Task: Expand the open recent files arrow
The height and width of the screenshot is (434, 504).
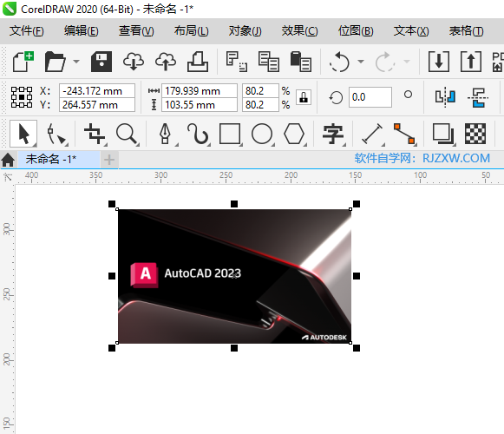Action: pos(76,61)
